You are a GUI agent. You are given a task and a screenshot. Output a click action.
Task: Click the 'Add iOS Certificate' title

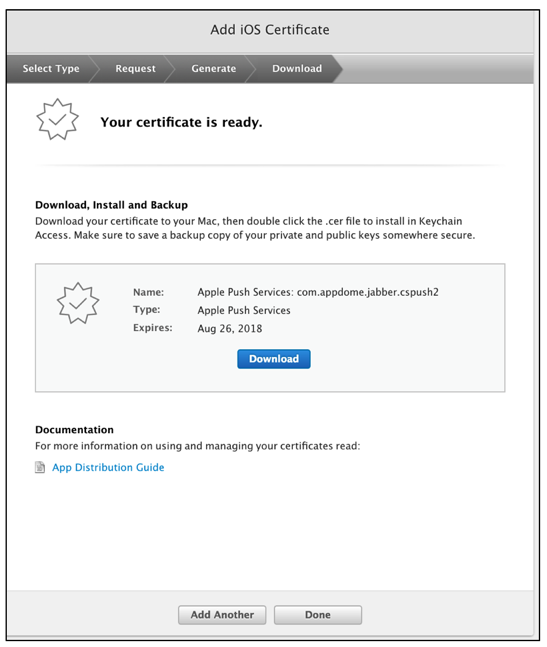point(270,30)
